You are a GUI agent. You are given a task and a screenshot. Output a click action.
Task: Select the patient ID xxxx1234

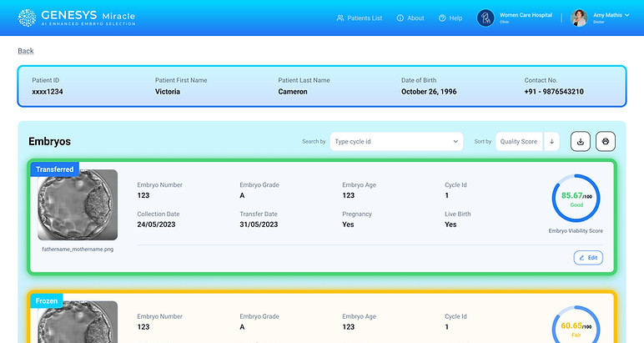coord(48,92)
